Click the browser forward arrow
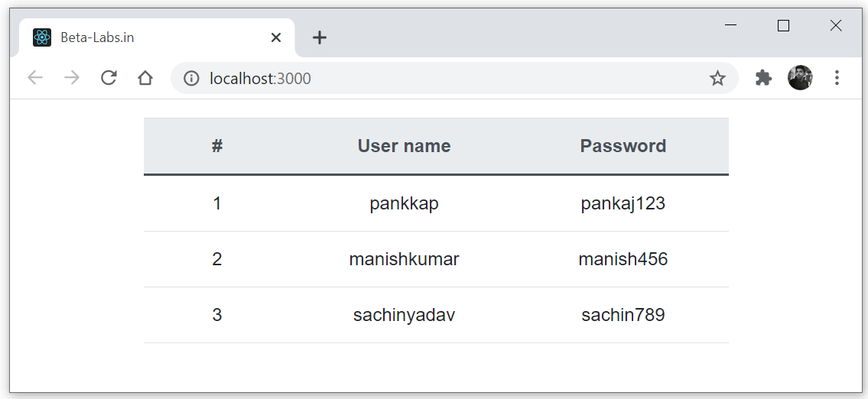868x399 pixels. (72, 78)
